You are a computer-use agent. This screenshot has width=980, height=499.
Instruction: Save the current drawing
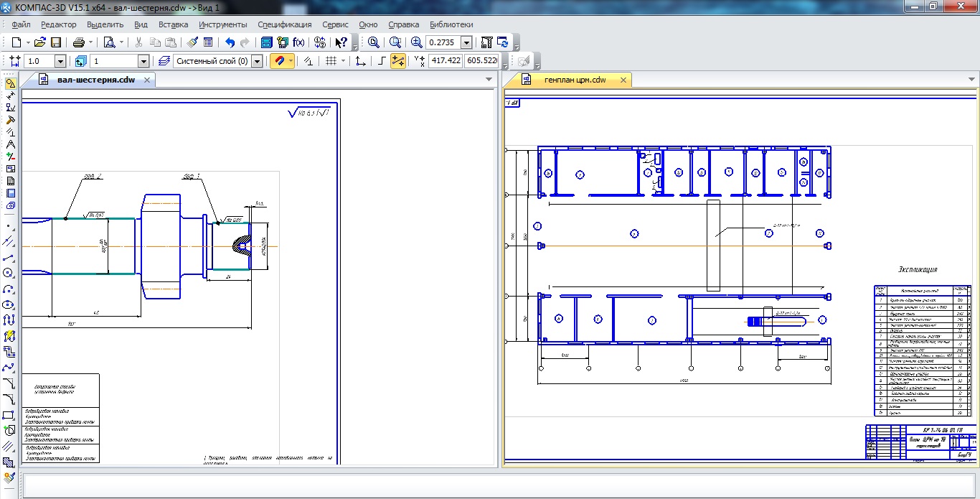click(x=55, y=42)
